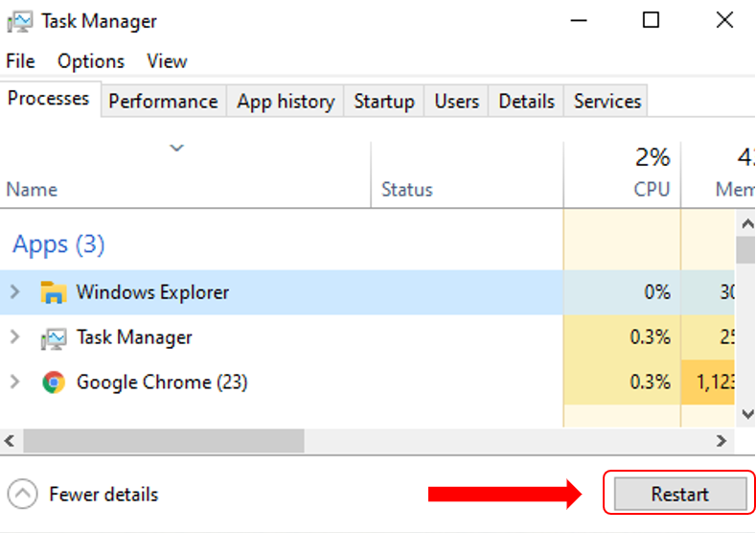The width and height of the screenshot is (756, 533).
Task: Click the vertical scrollbar up arrow
Action: pos(746,223)
